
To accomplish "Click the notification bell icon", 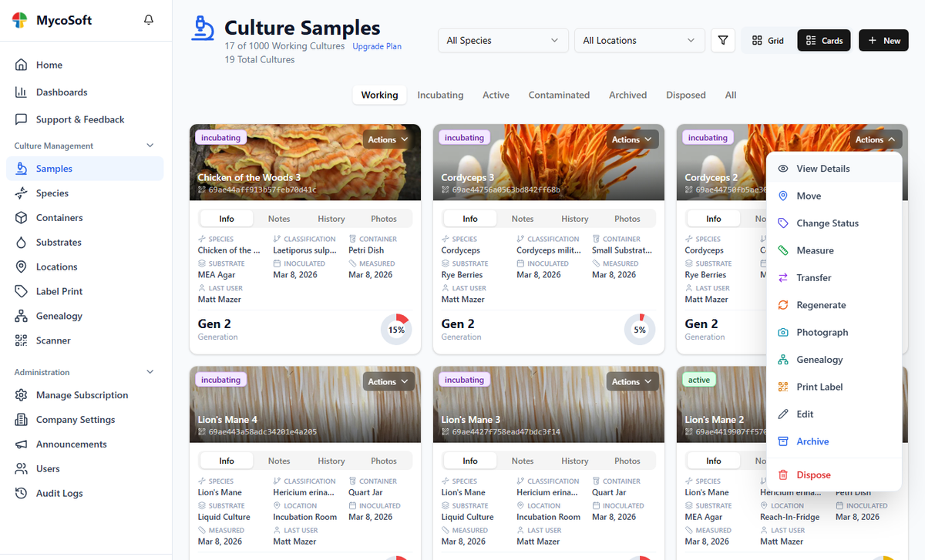I will [x=148, y=19].
